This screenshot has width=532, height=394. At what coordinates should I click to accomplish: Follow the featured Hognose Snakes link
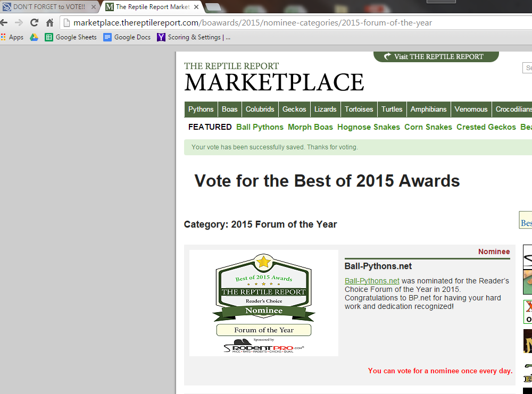tap(369, 127)
